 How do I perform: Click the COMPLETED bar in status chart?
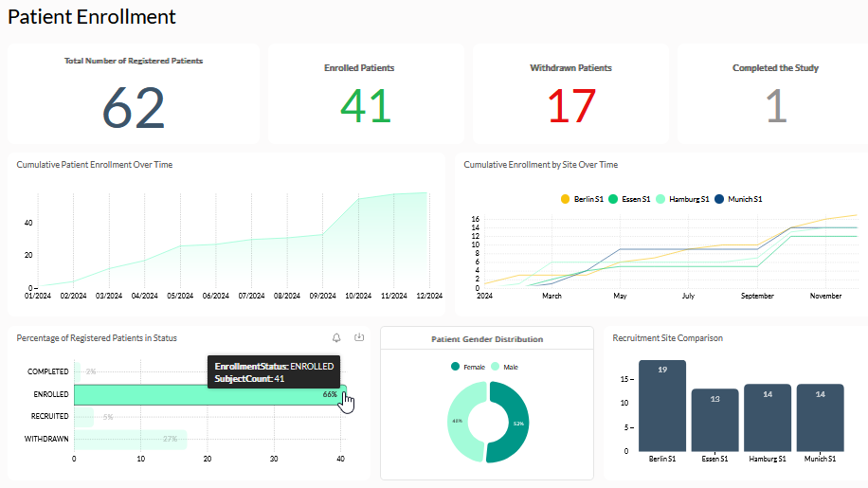[x=77, y=371]
